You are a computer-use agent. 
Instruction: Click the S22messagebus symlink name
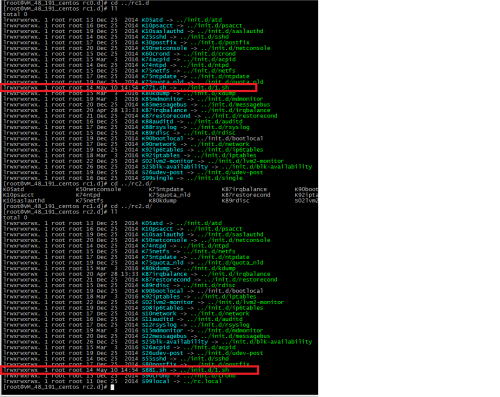point(164,336)
